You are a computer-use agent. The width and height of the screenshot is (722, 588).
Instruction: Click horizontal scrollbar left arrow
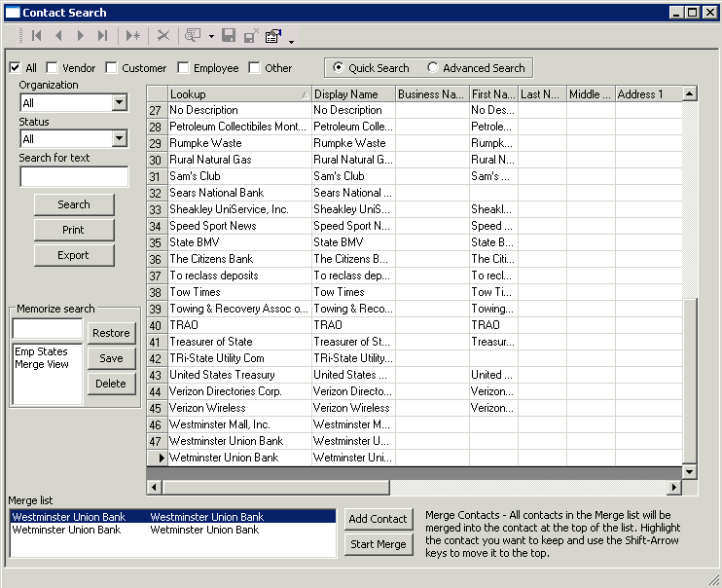[154, 487]
